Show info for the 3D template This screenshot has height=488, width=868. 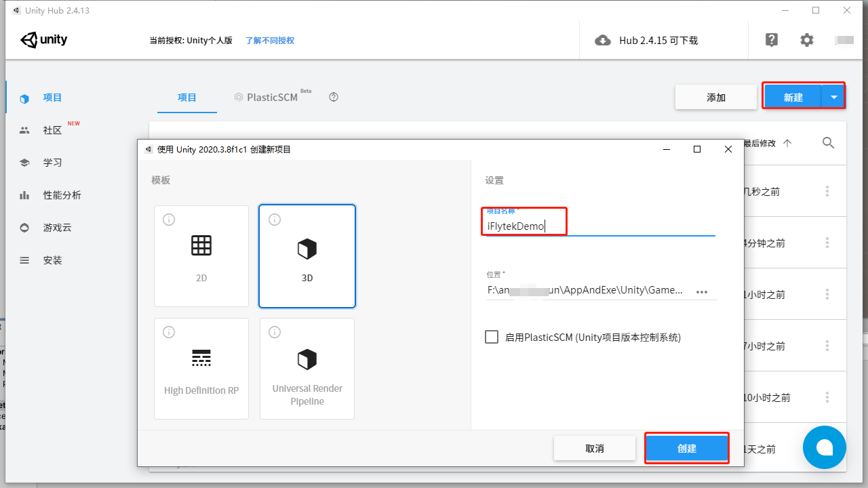[x=275, y=220]
